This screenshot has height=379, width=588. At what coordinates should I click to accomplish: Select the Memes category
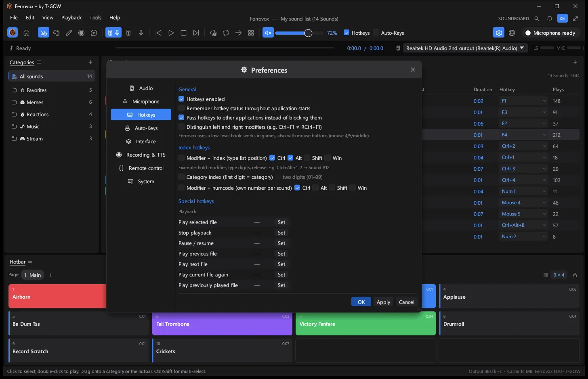[52, 103]
